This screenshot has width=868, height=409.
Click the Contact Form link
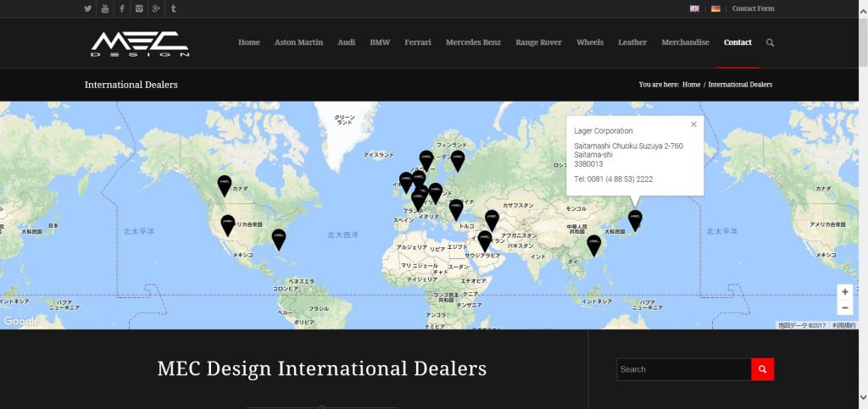753,8
